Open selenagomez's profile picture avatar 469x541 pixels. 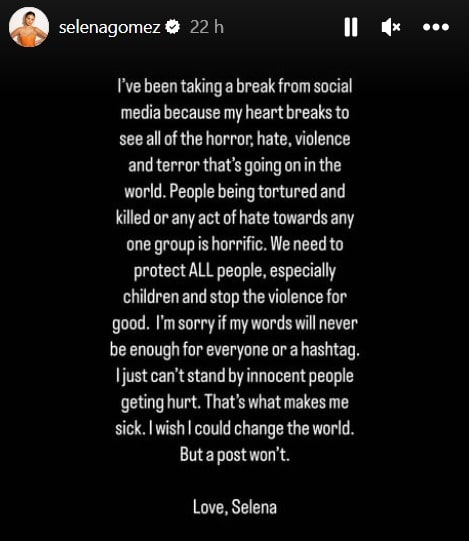(x=29, y=27)
